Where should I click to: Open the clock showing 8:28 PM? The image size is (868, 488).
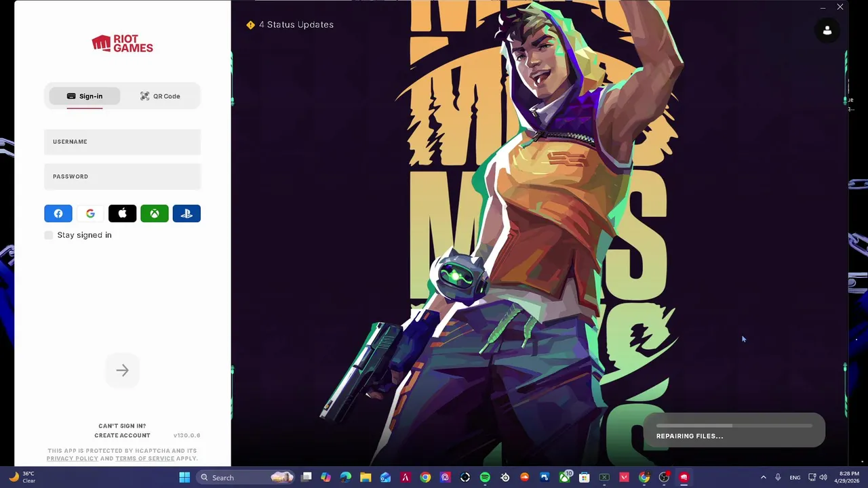tap(848, 477)
